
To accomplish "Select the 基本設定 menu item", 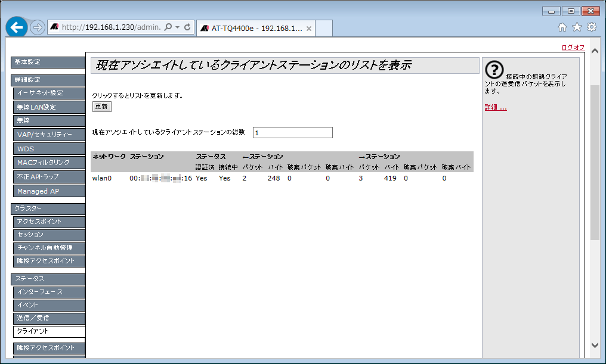I will pos(48,63).
